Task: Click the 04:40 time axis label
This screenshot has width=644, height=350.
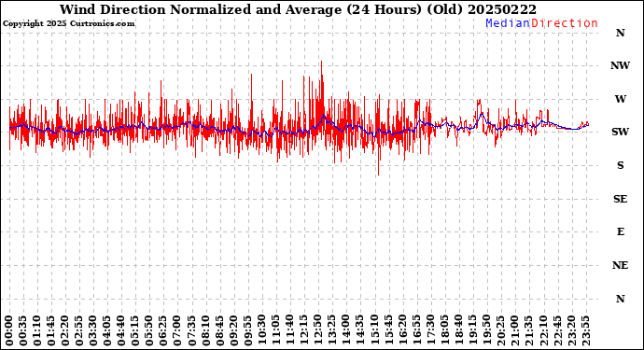Action: [121, 330]
